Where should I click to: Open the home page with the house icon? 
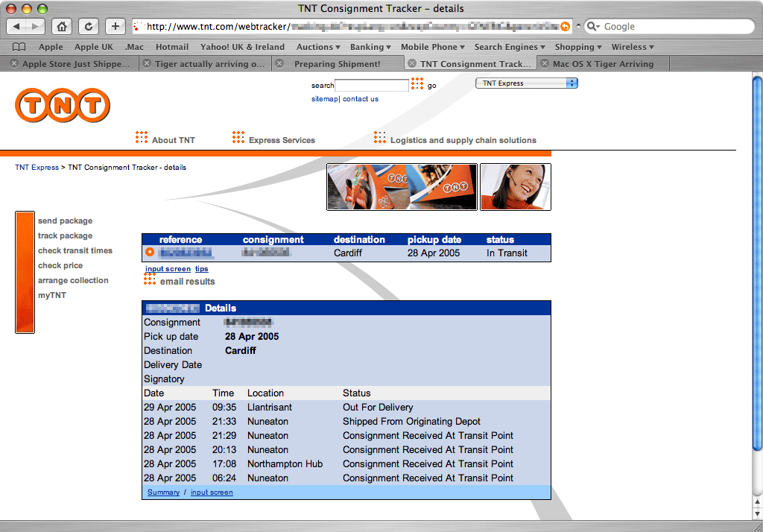(x=62, y=26)
